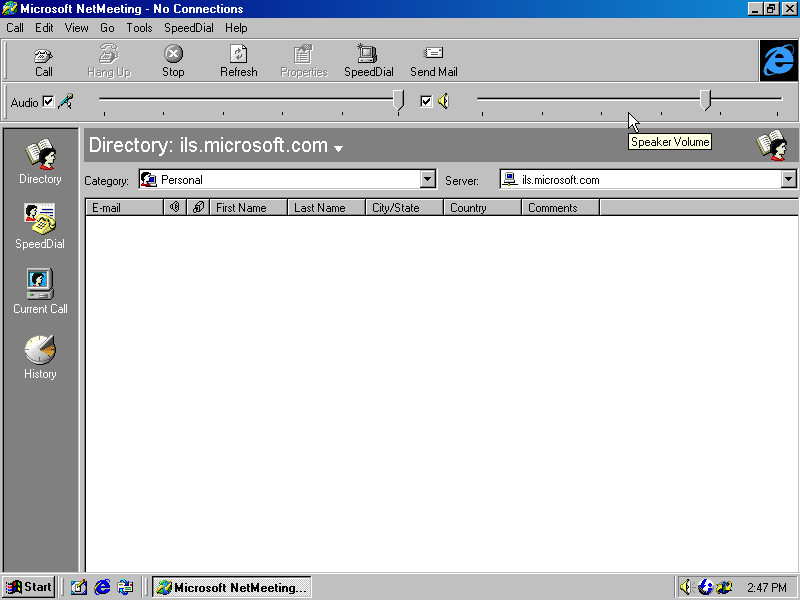Sort list by Comments column
This screenshot has width=800, height=600.
[x=561, y=207]
